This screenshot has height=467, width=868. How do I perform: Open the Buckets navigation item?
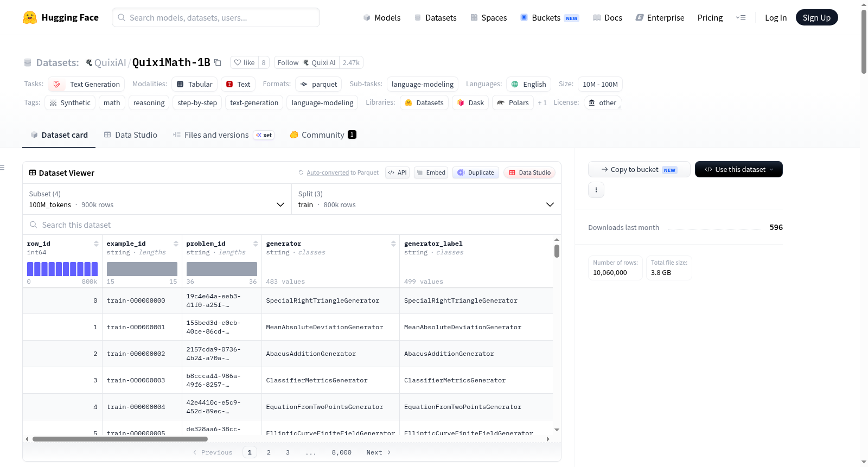pyautogui.click(x=550, y=17)
